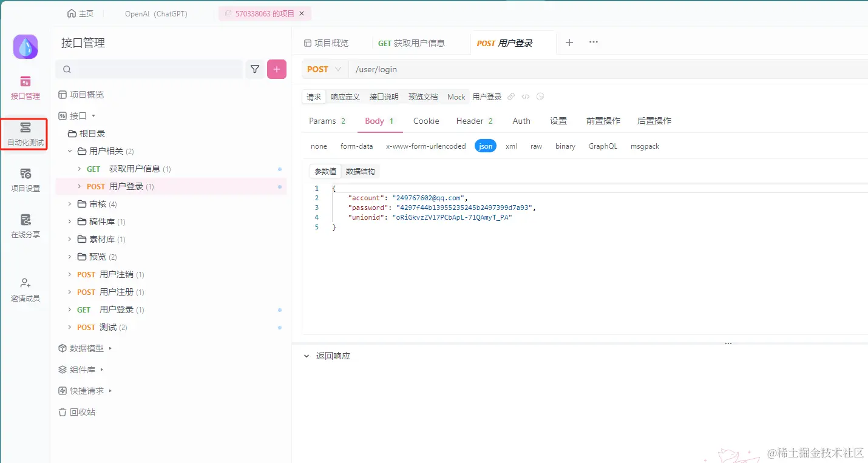The height and width of the screenshot is (463, 868).
Task: Expand the 稿件库 folder
Action: click(x=70, y=221)
